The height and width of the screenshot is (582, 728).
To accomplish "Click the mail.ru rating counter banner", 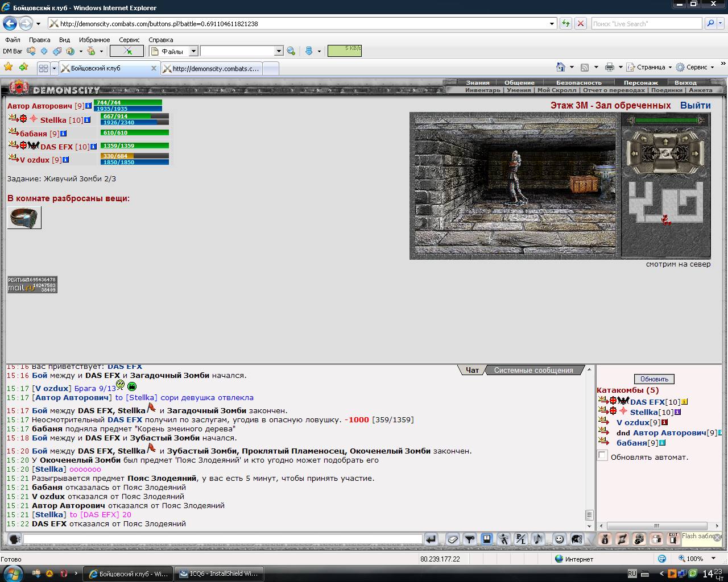I will pos(32,285).
